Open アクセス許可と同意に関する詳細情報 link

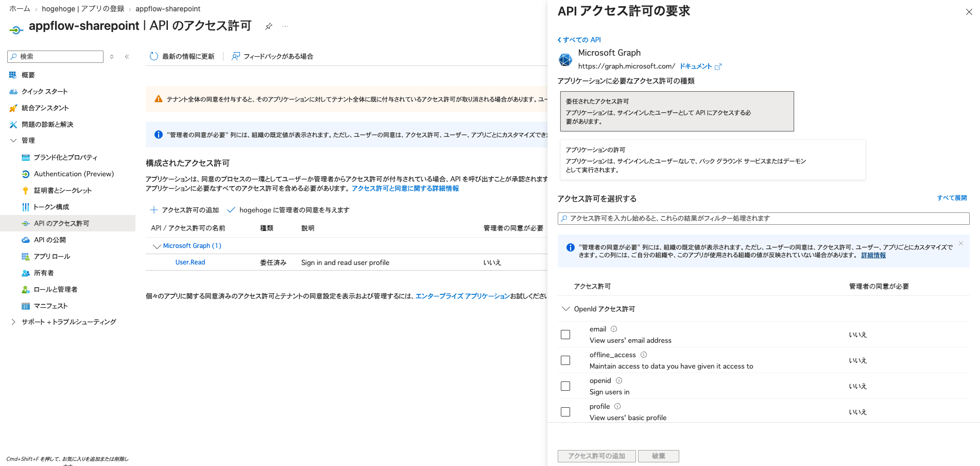[x=405, y=189]
